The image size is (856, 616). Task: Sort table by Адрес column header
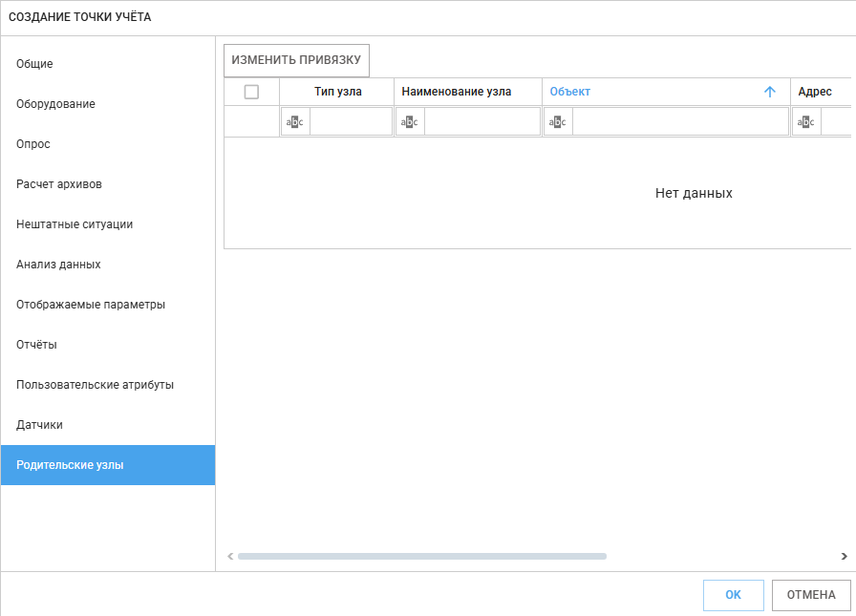815,92
